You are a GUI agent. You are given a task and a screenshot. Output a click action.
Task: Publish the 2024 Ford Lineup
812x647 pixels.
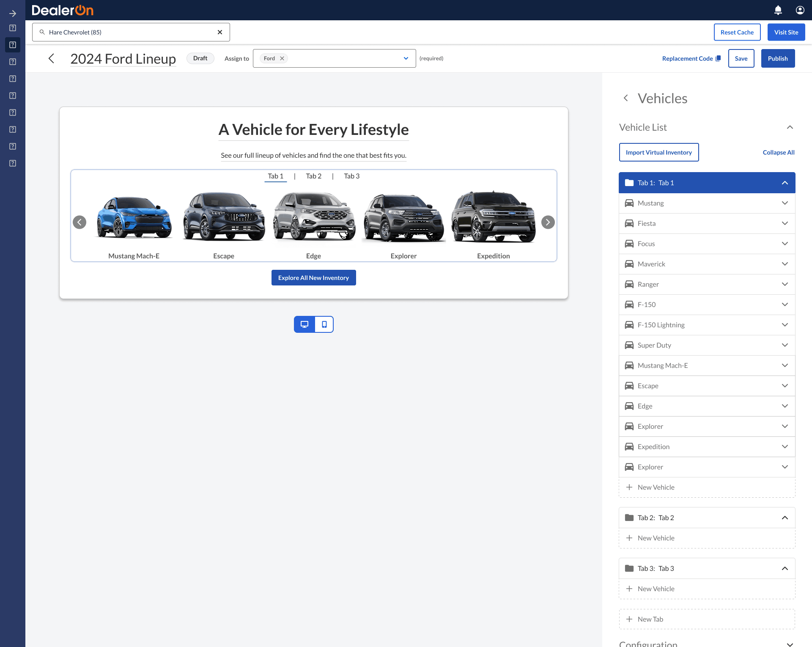click(x=778, y=58)
